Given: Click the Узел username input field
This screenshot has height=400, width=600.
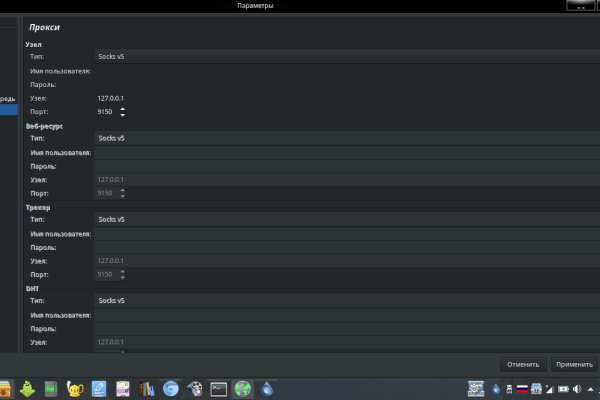Looking at the screenshot, I should pos(345,71).
